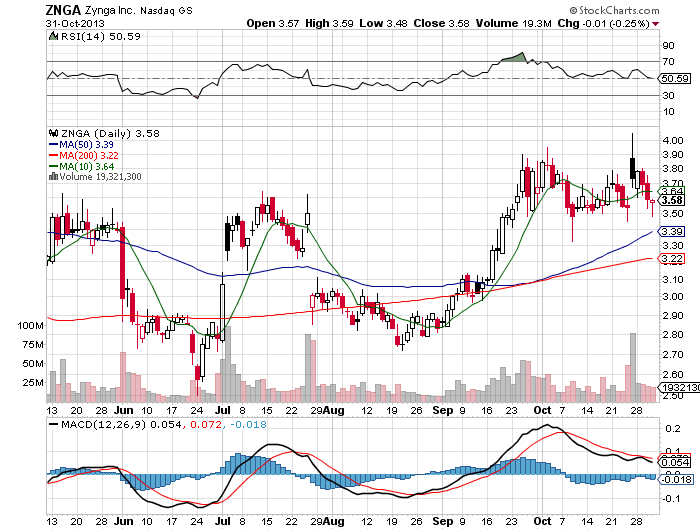700x530 pixels.
Task: Click the 'Oct' label on the price chart axis
Action: 542,410
